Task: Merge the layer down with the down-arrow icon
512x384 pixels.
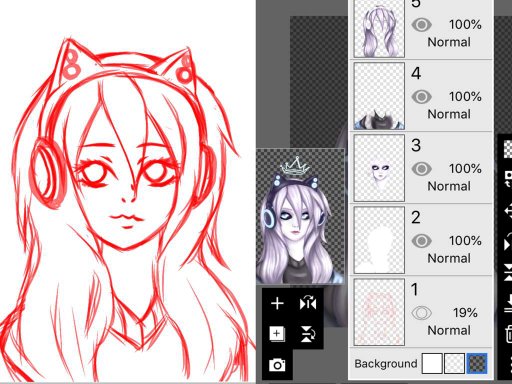Action: coord(508,304)
